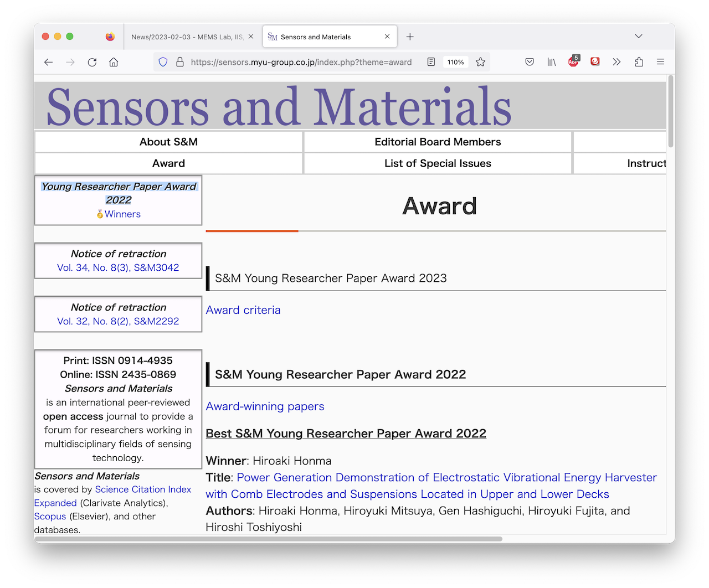709x588 pixels.
Task: Click the Winner: Hiroaki Honma text
Action: coord(269,461)
